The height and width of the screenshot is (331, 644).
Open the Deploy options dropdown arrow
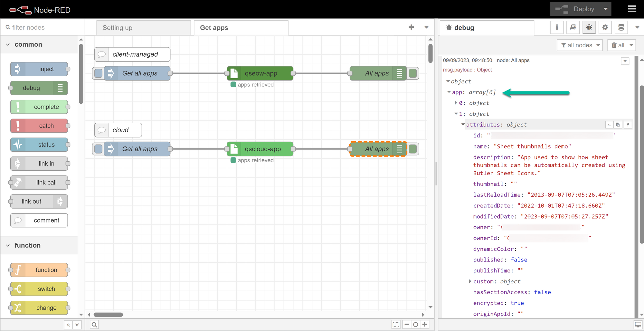coord(606,9)
